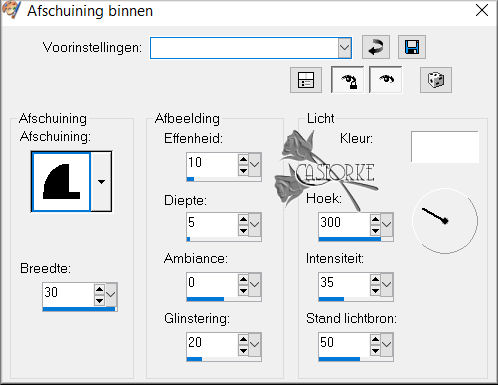Click in the Intensiteit value field
The height and width of the screenshot is (385, 498).
[x=344, y=283]
